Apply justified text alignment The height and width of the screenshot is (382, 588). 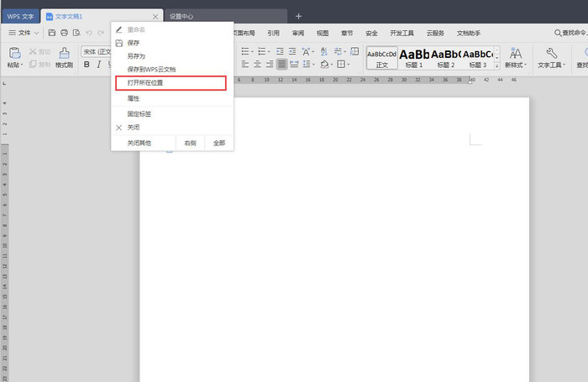tap(282, 64)
